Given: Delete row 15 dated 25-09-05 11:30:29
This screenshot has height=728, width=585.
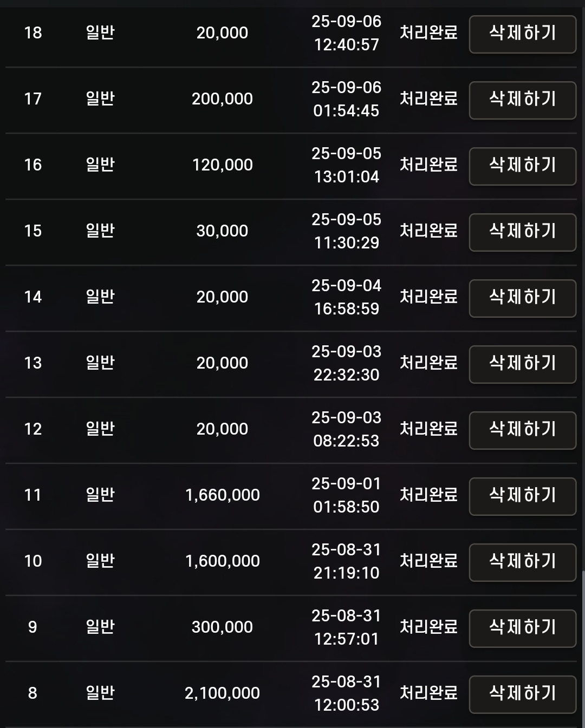Looking at the screenshot, I should (522, 232).
